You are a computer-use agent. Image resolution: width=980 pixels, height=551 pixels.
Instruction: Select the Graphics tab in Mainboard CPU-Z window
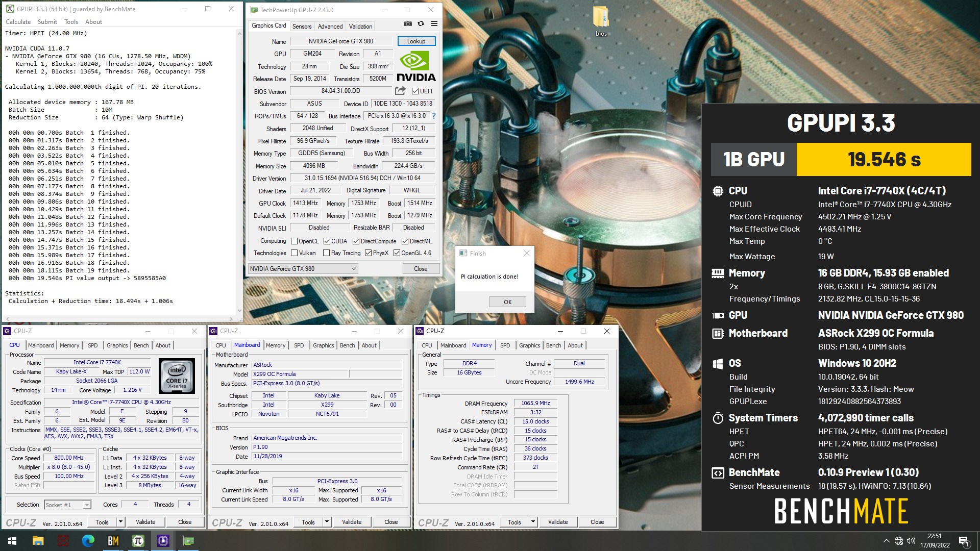(324, 345)
